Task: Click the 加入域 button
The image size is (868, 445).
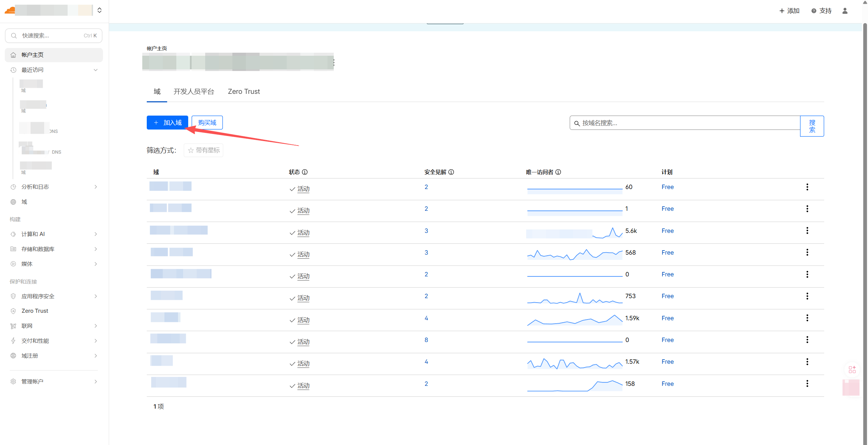Action: tap(167, 123)
